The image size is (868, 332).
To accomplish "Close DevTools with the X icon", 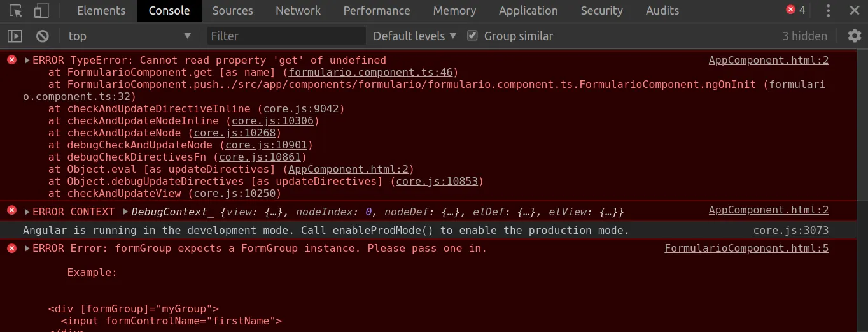I will pos(855,11).
